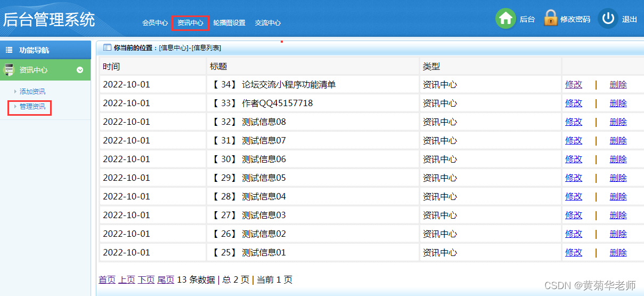Click 删除 for 测试信息04

point(618,196)
